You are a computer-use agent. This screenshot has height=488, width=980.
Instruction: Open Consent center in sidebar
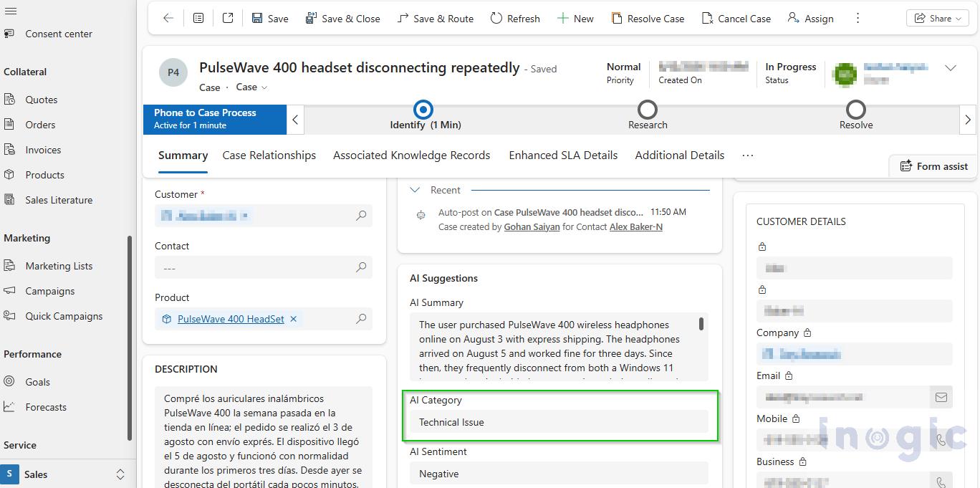pos(59,34)
